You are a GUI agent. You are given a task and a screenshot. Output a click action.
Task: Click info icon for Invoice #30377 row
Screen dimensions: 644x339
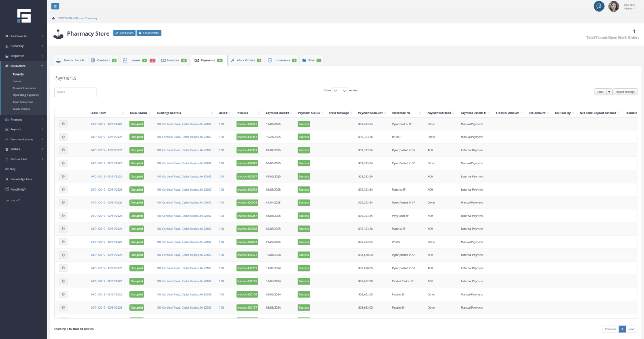(63, 124)
